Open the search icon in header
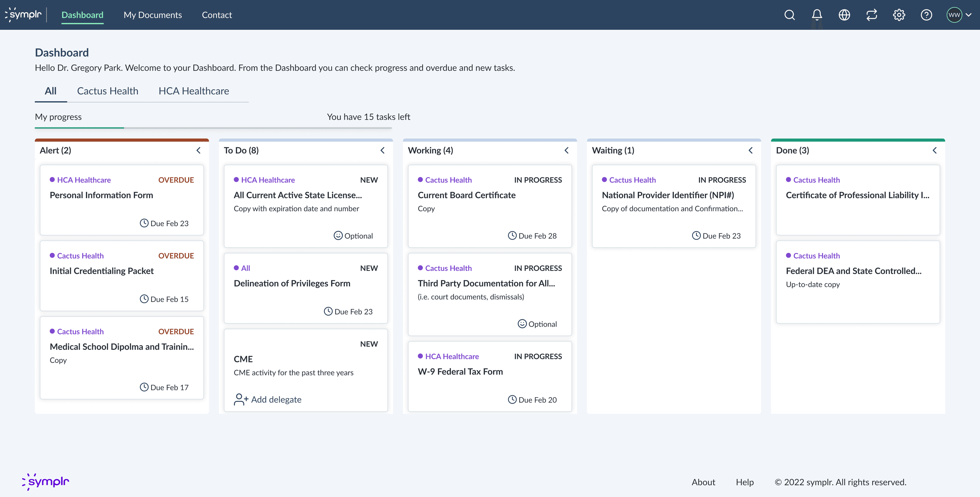 click(x=789, y=15)
